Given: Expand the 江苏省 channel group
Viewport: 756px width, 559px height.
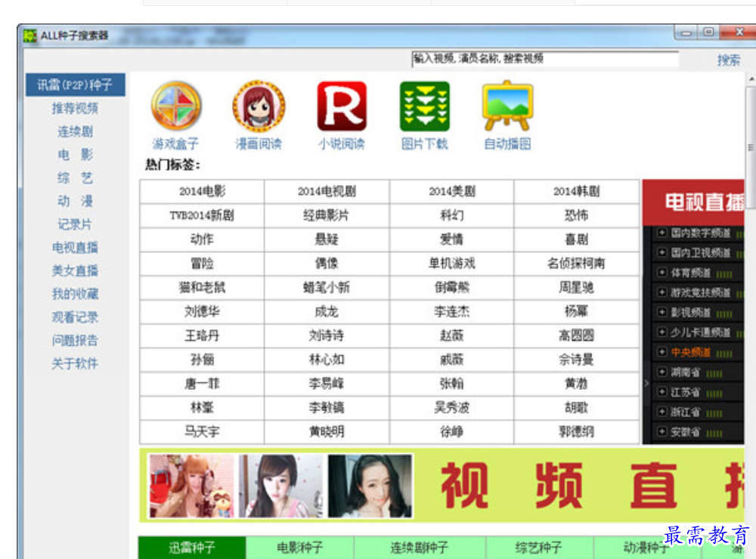Looking at the screenshot, I should pos(662,392).
